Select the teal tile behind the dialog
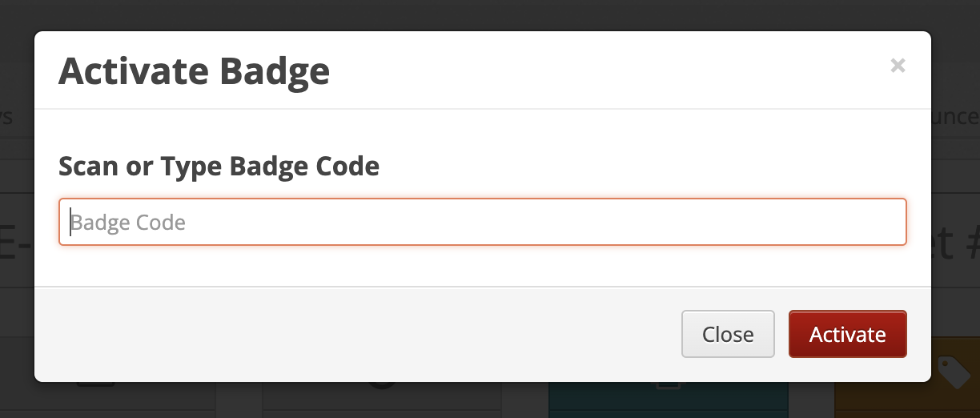Screen dimensions: 980x418 668,400
